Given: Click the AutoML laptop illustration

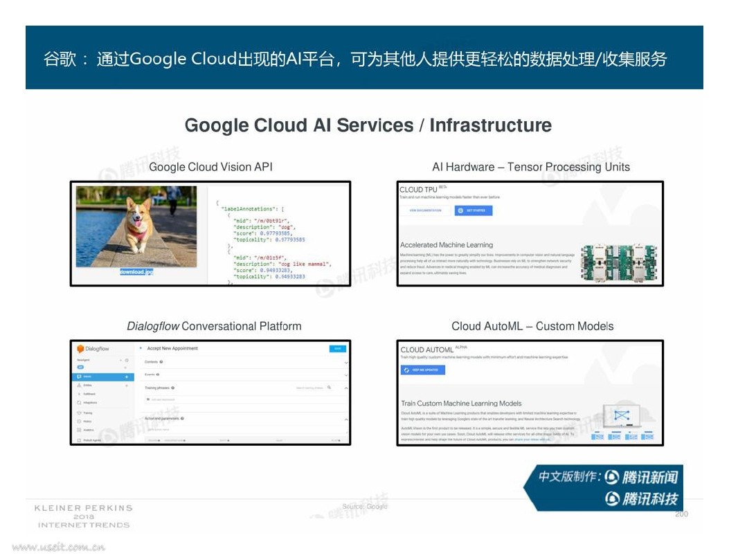Looking at the screenshot, I should coord(622,415).
